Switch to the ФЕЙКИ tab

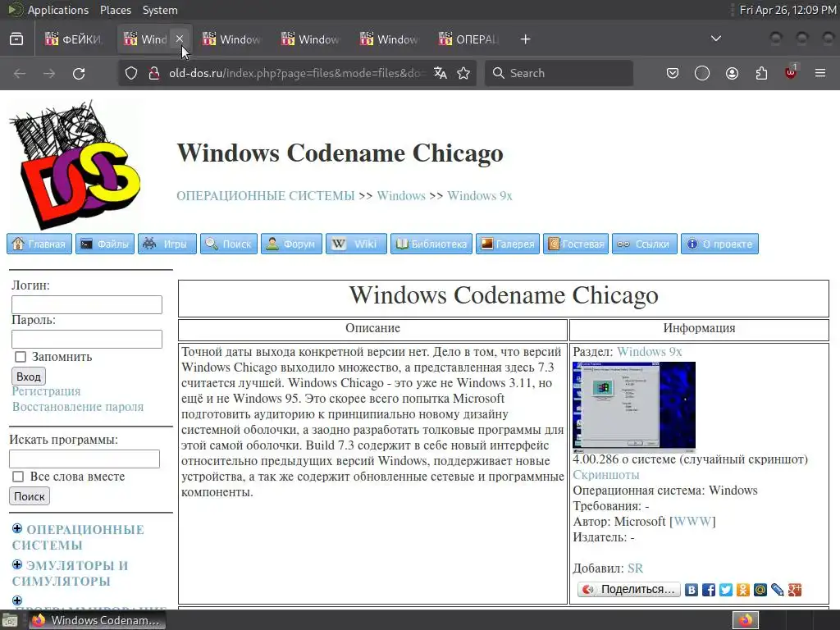(74, 39)
